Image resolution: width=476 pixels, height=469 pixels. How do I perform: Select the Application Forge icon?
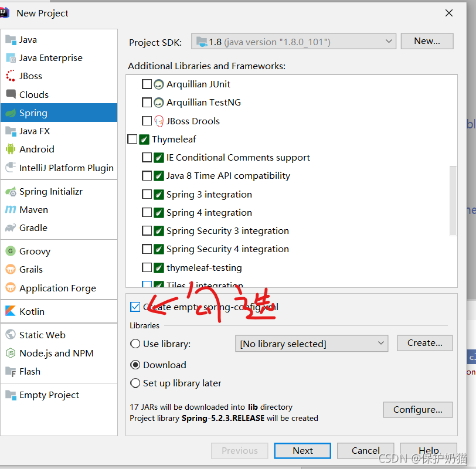[11, 287]
